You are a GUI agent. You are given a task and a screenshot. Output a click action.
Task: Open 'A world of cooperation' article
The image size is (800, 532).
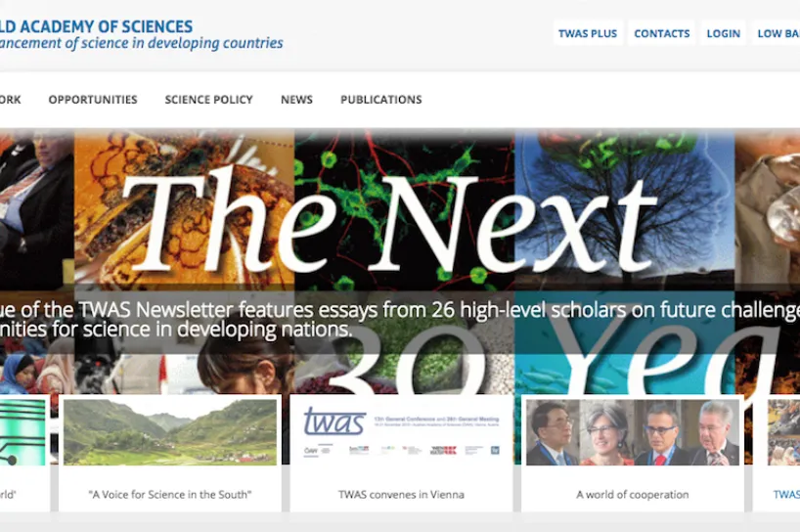[x=632, y=494]
